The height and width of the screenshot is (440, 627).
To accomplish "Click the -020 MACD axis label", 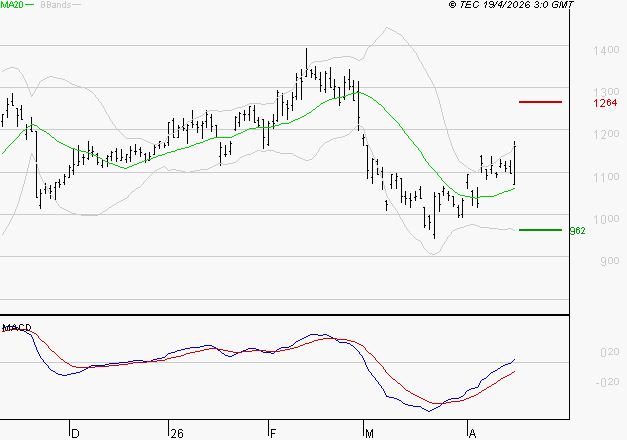I will [607, 382].
